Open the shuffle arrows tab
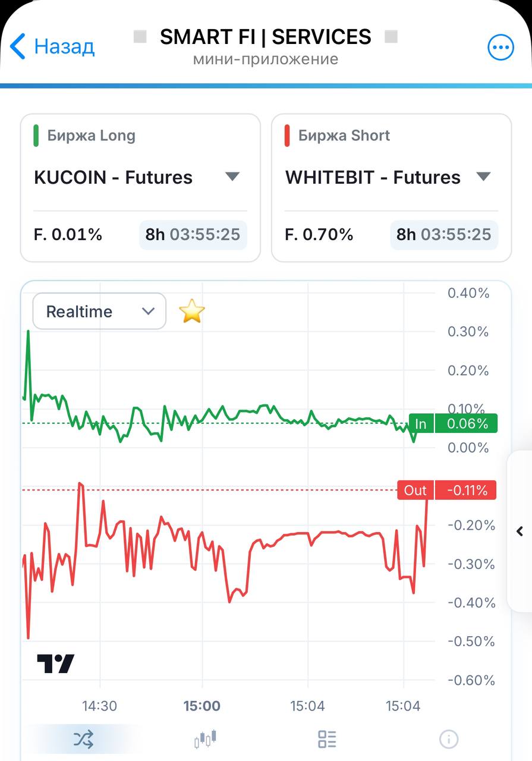The width and height of the screenshot is (532, 761). tap(83, 739)
